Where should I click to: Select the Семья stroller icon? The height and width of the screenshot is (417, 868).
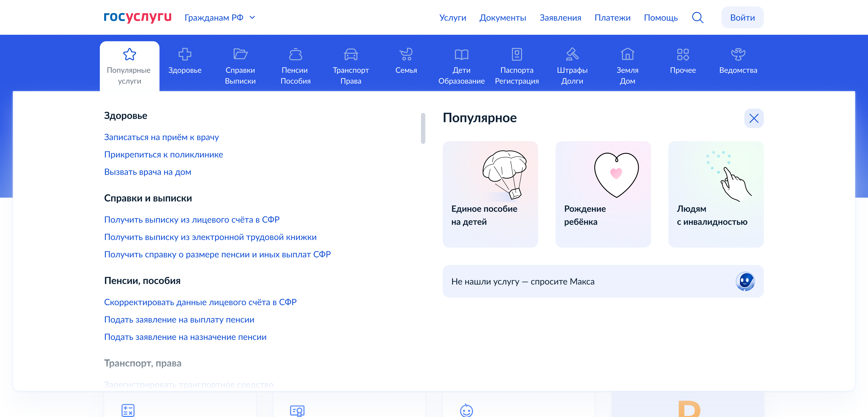406,54
